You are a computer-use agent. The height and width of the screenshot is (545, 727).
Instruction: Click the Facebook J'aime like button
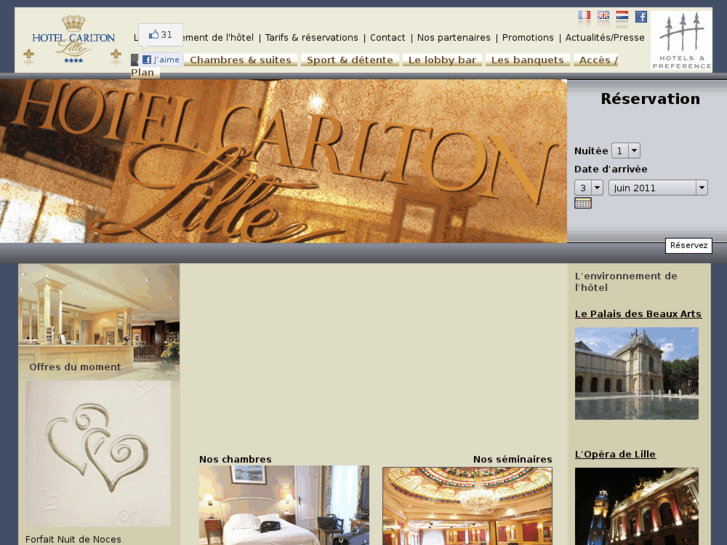tap(160, 59)
